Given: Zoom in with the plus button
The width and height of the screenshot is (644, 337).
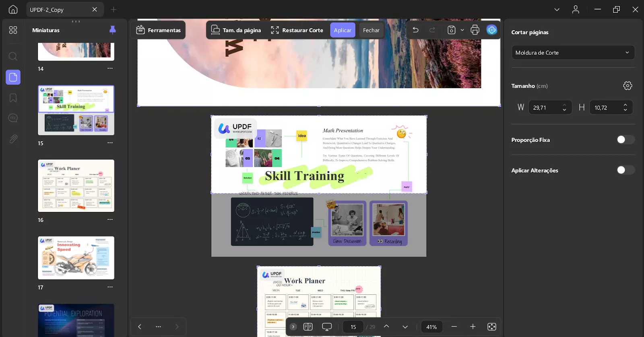Looking at the screenshot, I should tap(473, 327).
